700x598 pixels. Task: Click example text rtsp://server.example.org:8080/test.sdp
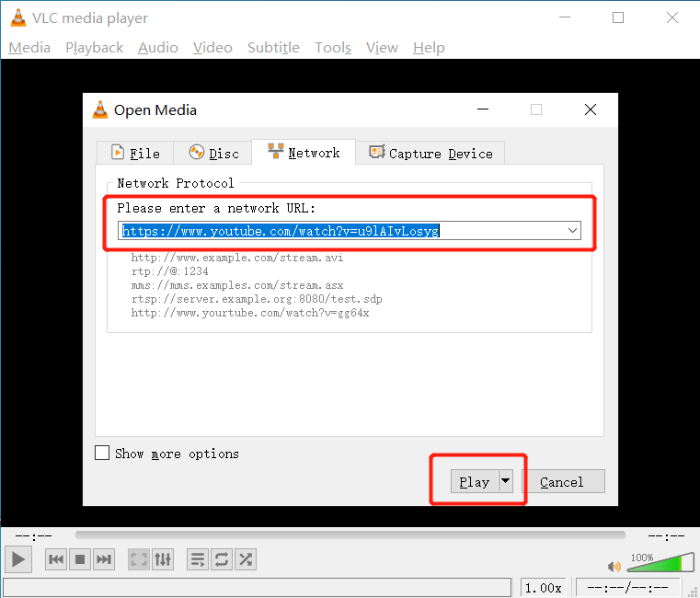(257, 299)
